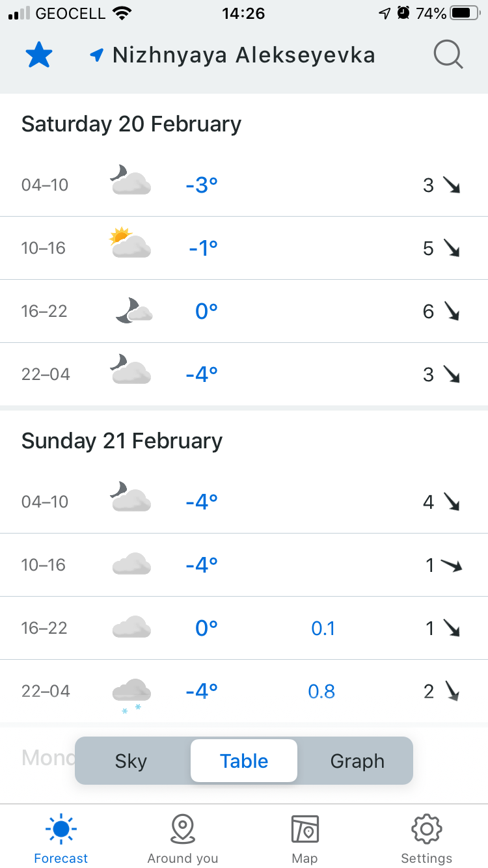Tap the snow cloud icon on Sunday 22–04
This screenshot has width=488, height=868.
[x=131, y=694]
